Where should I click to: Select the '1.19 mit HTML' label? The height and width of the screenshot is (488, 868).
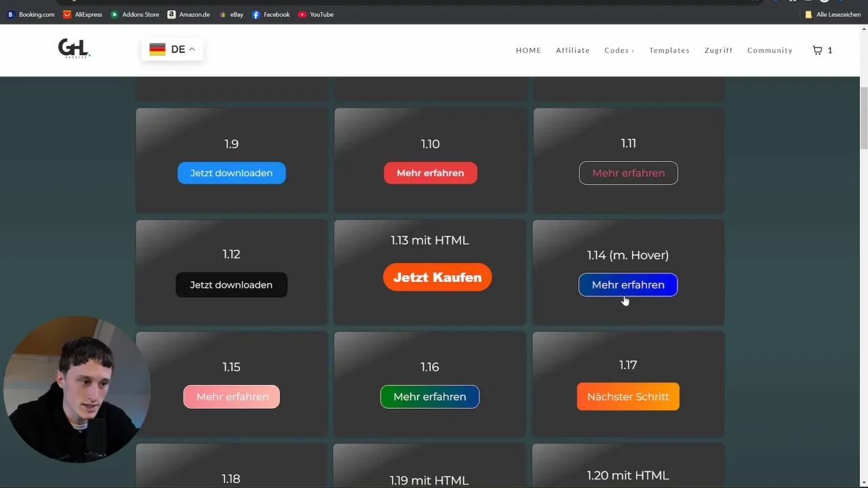(429, 480)
